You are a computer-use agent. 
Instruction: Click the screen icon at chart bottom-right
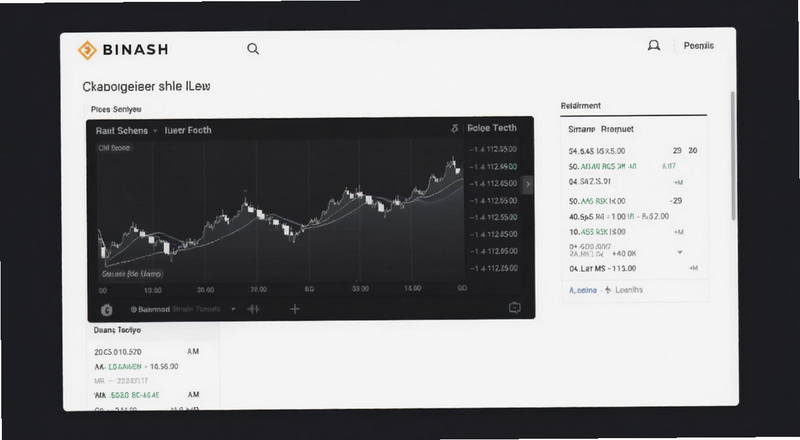click(x=515, y=308)
